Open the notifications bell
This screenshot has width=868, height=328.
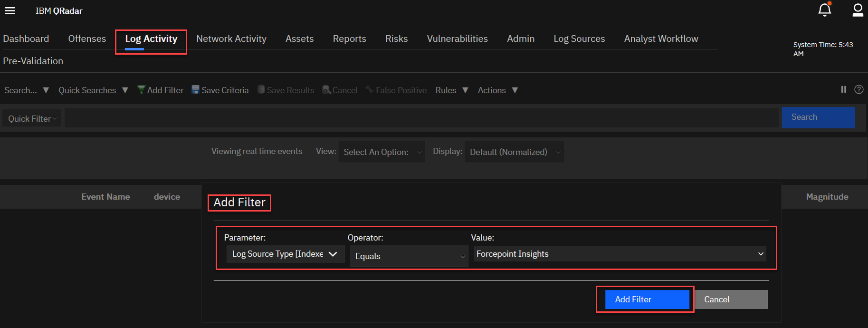(x=824, y=10)
